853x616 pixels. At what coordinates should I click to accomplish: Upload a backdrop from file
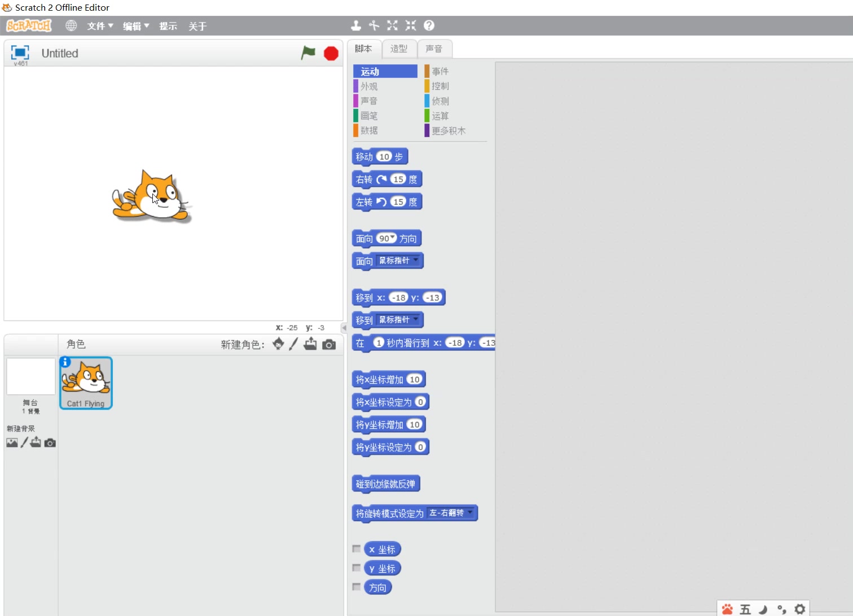[36, 443]
